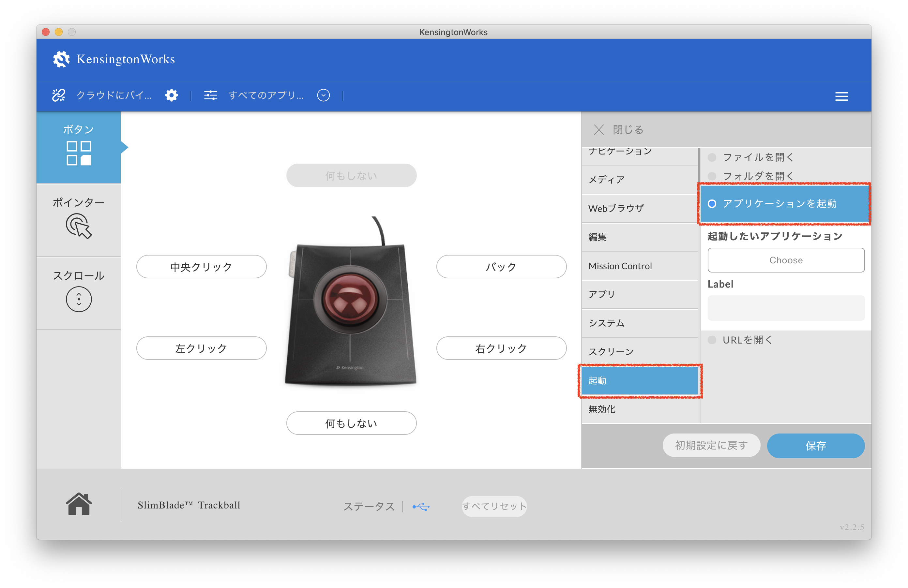Select the 起動 category
This screenshot has width=908, height=588.
coord(640,381)
